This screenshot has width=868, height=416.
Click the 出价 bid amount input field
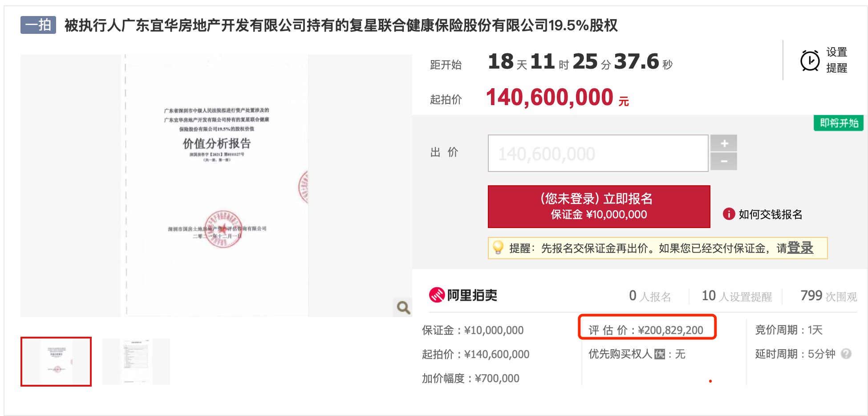pyautogui.click(x=598, y=154)
